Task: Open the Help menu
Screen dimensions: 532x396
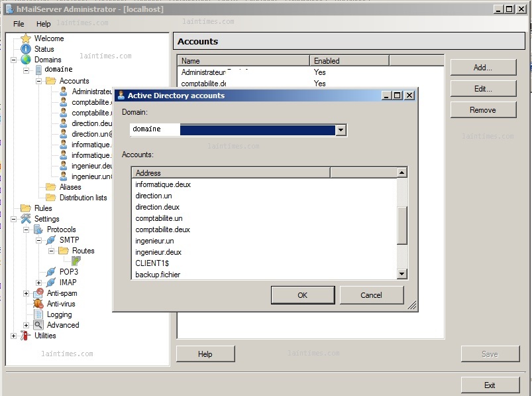Action: (44, 24)
